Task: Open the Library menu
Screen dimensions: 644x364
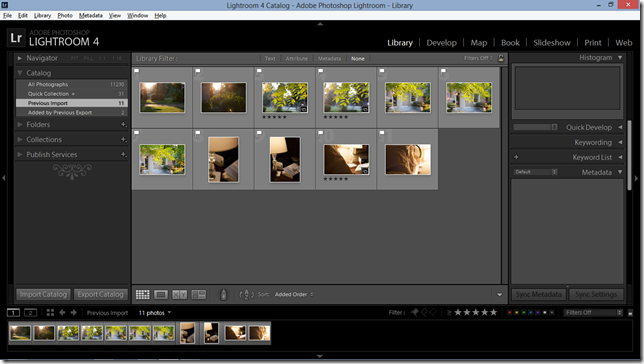Action: [42, 16]
